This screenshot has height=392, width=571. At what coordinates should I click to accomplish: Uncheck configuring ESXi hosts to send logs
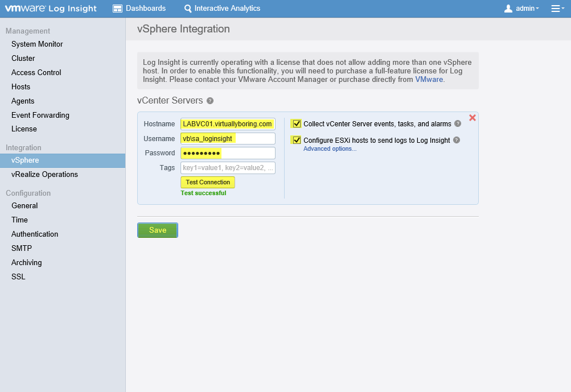click(x=296, y=139)
